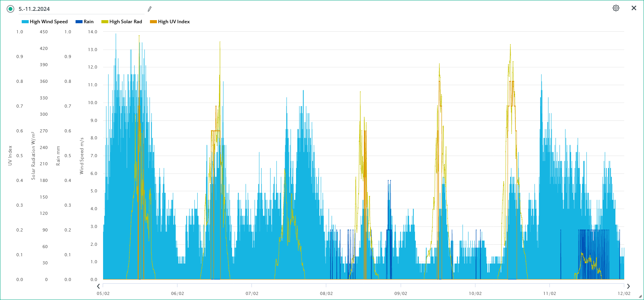This screenshot has width=644, height=300.
Task: Advance to next period with right arrow
Action: 628,286
